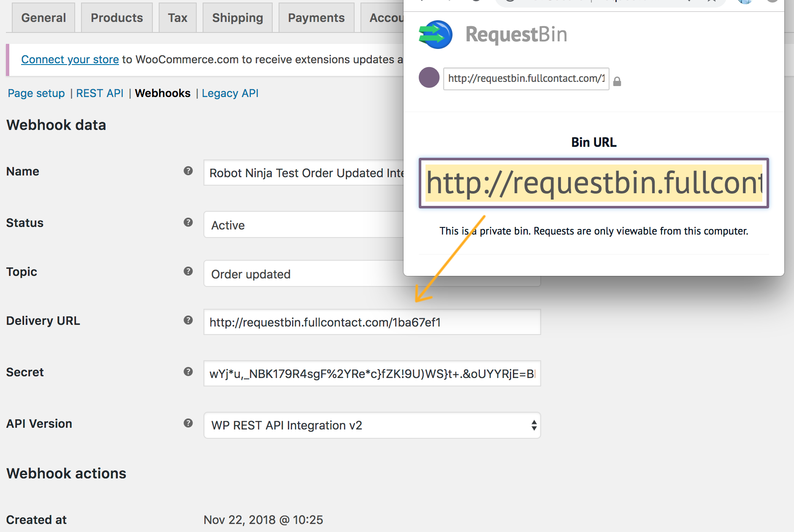Show help tooltip for Name field
The image size is (794, 532).
[x=188, y=171]
